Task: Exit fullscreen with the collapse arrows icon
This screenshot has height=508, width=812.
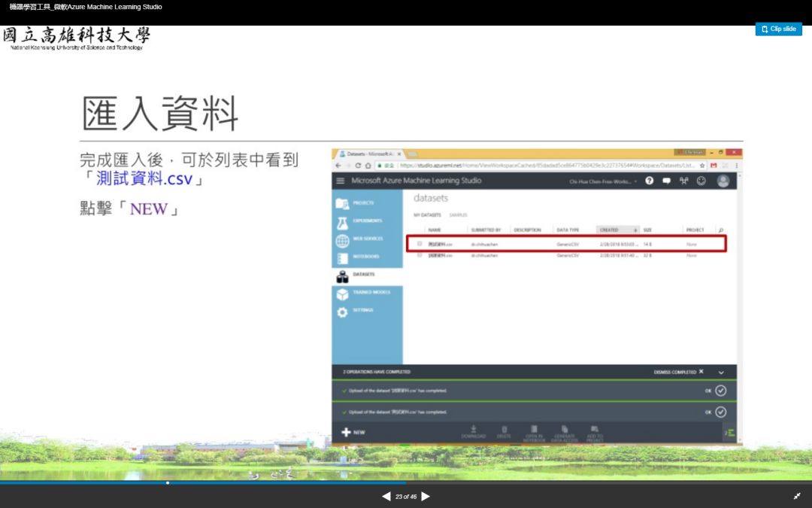Action: pos(797,496)
